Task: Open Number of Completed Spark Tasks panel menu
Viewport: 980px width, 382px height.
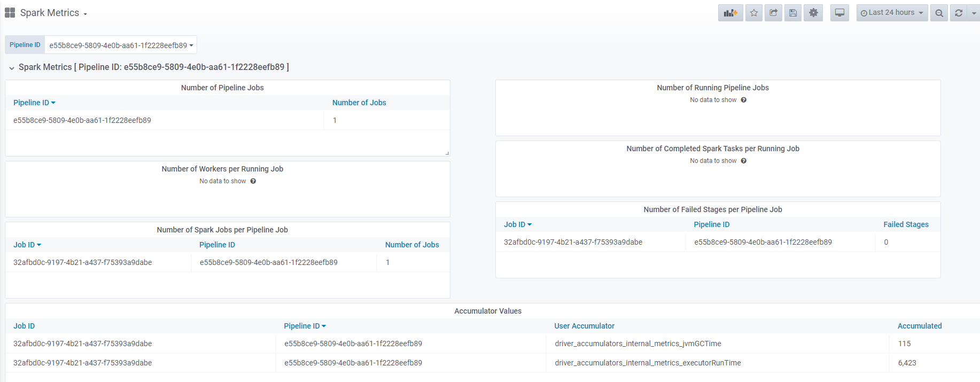Action: click(x=713, y=149)
